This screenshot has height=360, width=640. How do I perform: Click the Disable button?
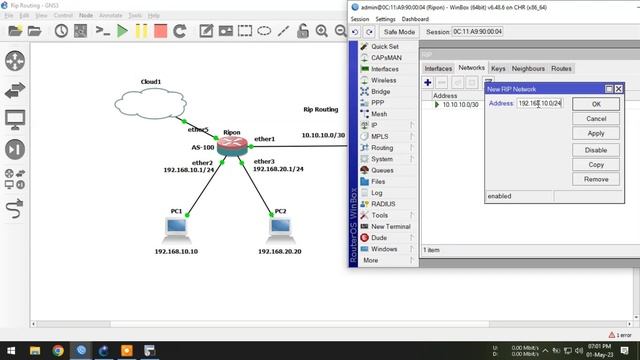pyautogui.click(x=596, y=150)
